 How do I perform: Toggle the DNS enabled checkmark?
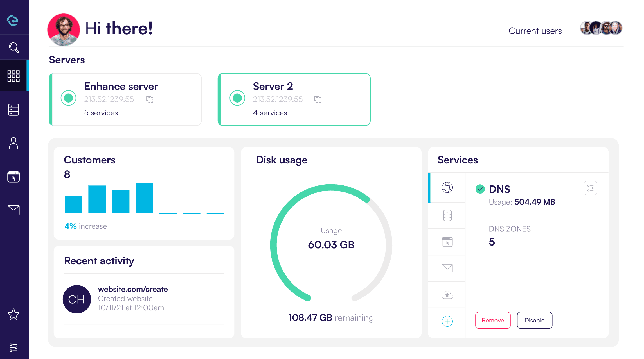(480, 189)
